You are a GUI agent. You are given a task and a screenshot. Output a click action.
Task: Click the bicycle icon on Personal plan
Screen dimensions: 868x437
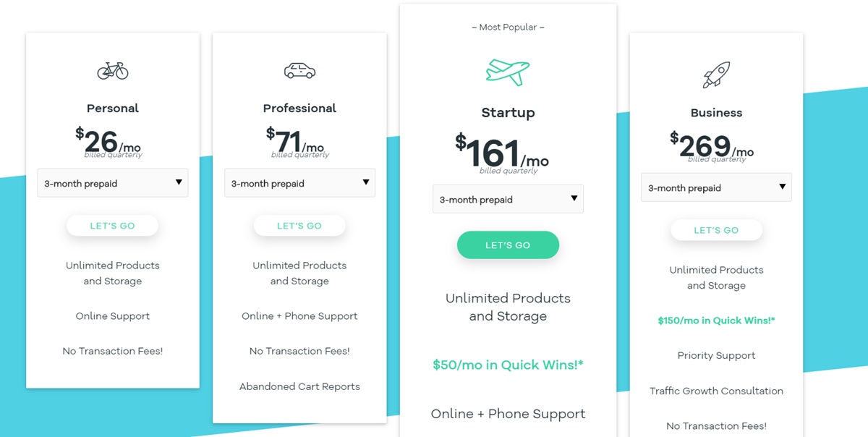coord(112,70)
